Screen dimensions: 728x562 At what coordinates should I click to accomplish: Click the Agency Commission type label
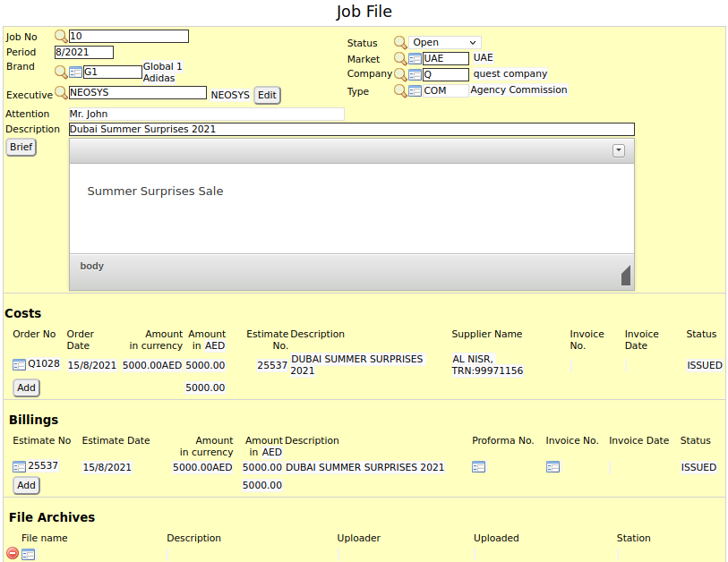[x=518, y=89]
